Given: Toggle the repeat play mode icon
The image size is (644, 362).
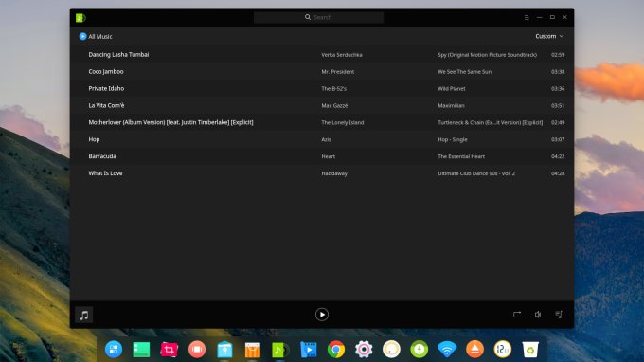Looking at the screenshot, I should 517,315.
